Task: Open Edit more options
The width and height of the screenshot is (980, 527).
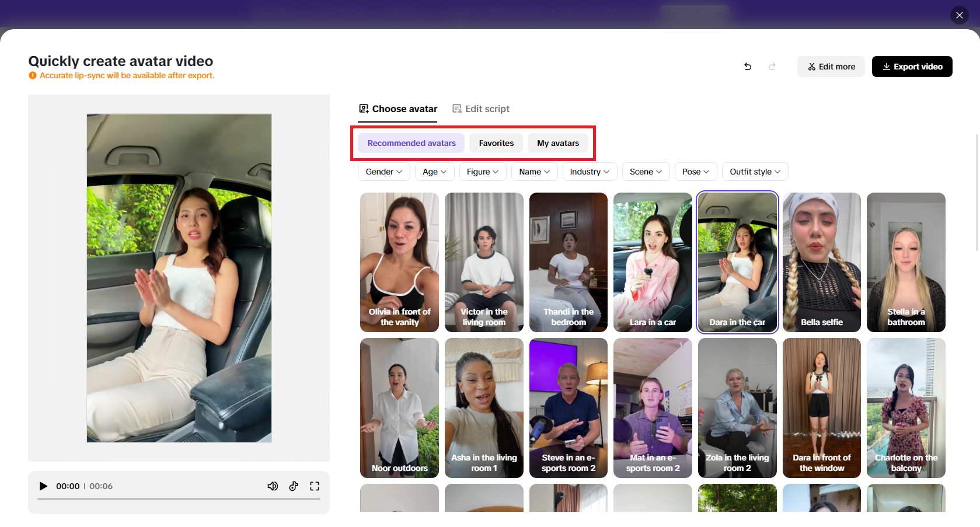Action: tap(831, 67)
